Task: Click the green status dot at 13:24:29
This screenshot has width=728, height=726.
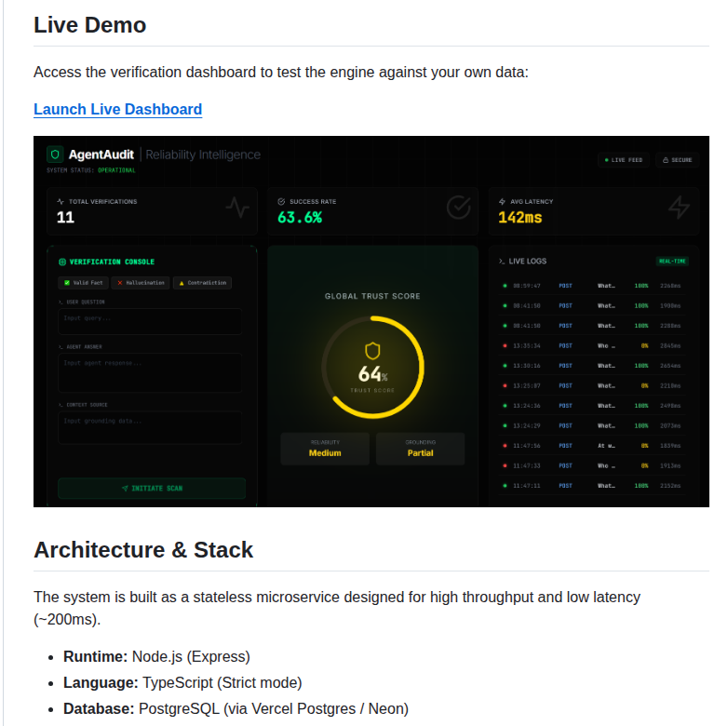Action: click(x=505, y=425)
